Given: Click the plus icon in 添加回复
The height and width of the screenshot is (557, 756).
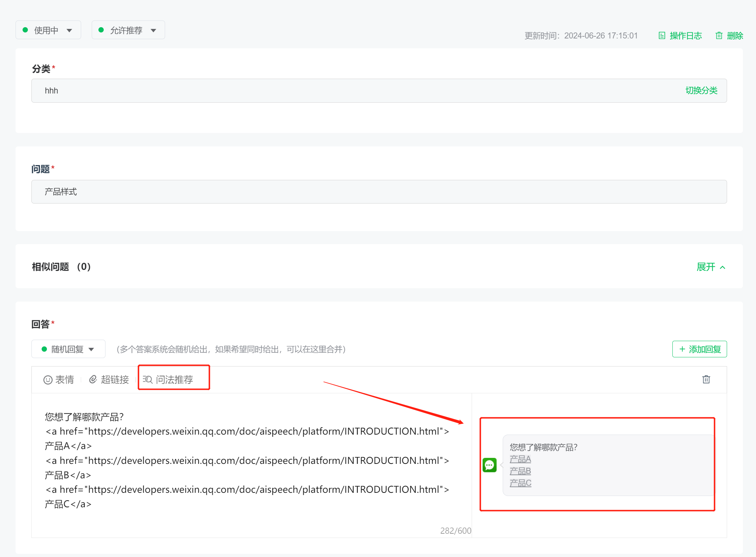Looking at the screenshot, I should [682, 349].
